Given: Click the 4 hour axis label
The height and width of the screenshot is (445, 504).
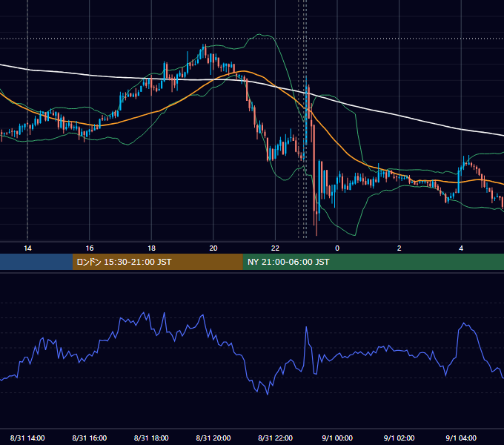Looking at the screenshot, I should (461, 248).
